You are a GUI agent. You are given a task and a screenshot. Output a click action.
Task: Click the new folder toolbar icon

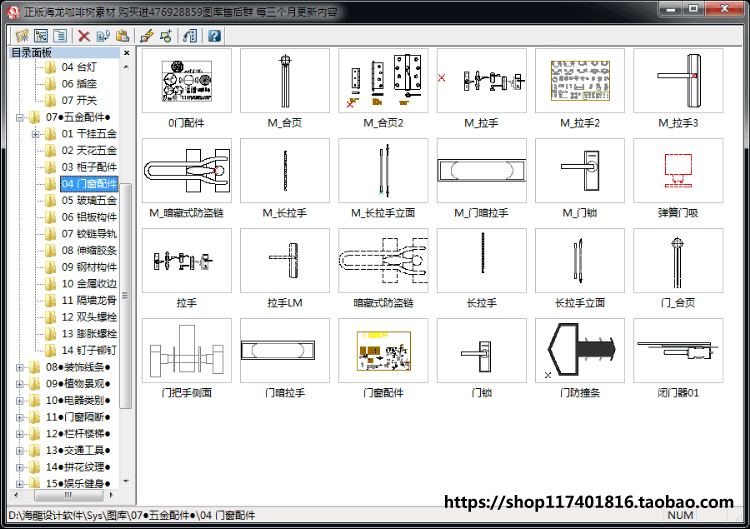click(22, 35)
